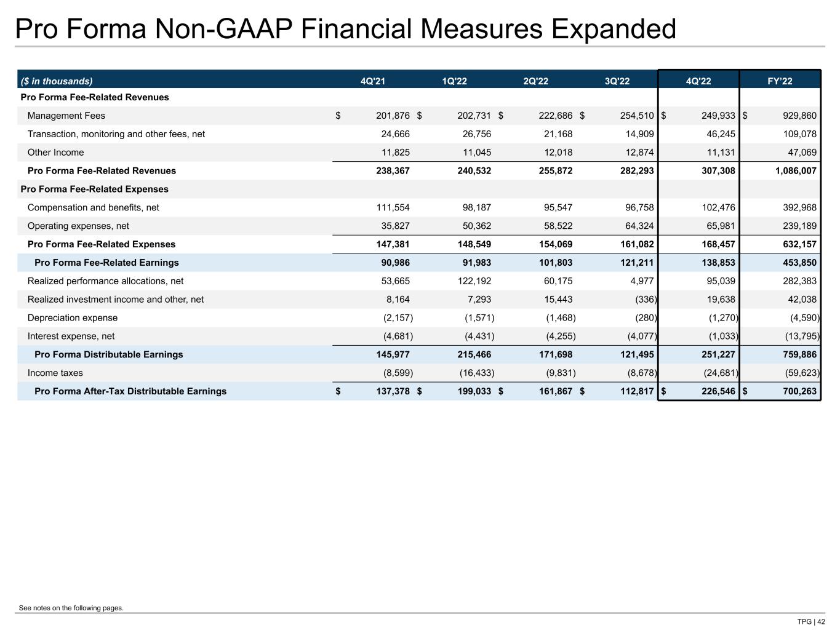Viewport: 840px width, 630px height.
Task: Select the 1Q'22 column header
Action: pyautogui.click(x=454, y=81)
